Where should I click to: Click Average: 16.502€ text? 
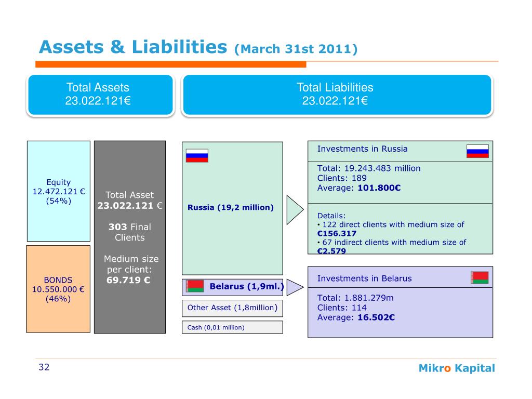coord(356,317)
